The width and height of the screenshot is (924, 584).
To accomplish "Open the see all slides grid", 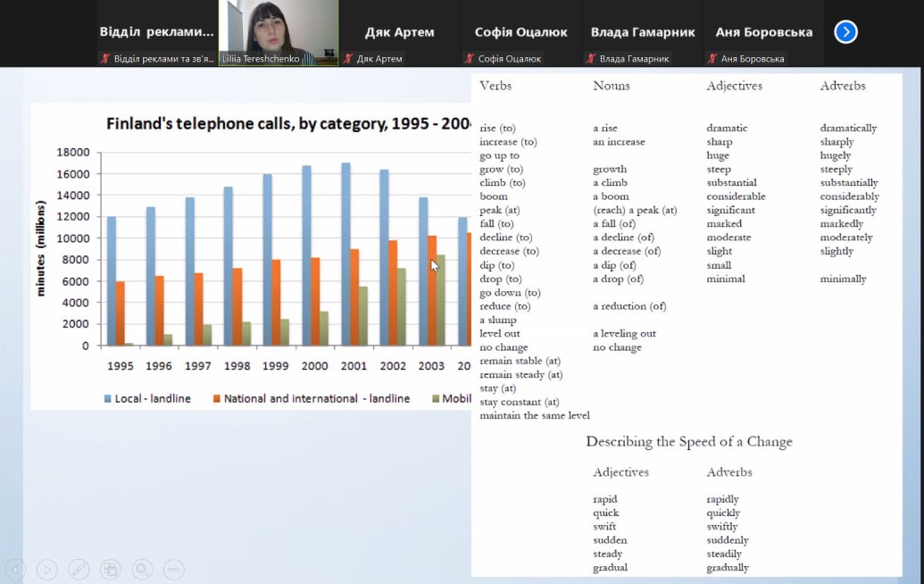I will tap(110, 569).
